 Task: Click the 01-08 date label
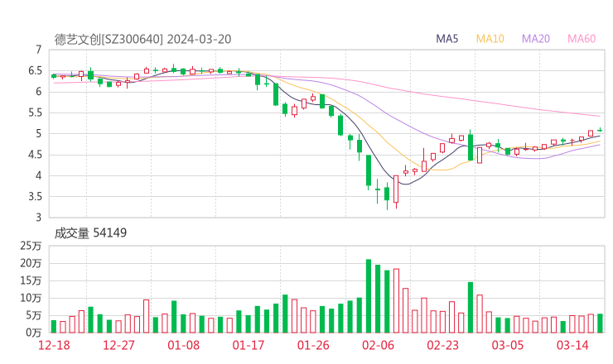[x=183, y=345]
